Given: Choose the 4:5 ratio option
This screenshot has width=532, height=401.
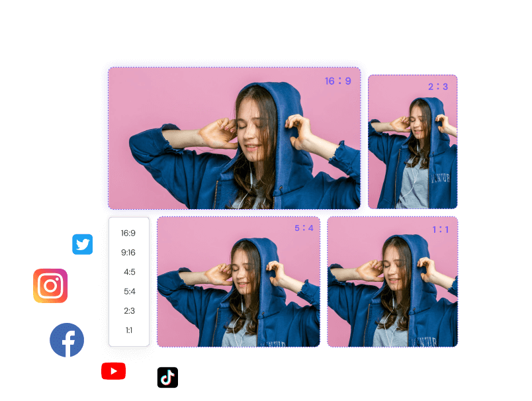Looking at the screenshot, I should click(128, 271).
